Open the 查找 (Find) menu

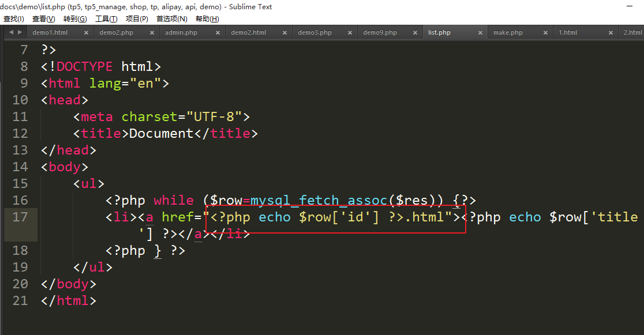pyautogui.click(x=14, y=19)
